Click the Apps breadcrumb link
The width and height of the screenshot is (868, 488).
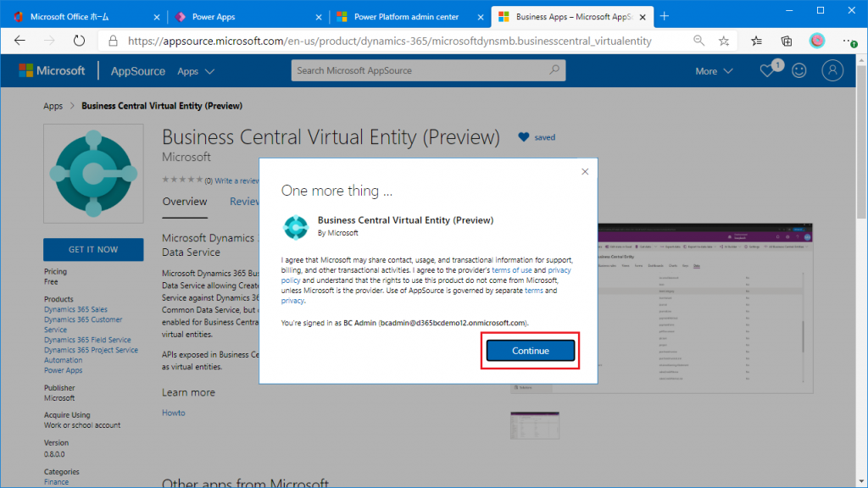(x=53, y=106)
